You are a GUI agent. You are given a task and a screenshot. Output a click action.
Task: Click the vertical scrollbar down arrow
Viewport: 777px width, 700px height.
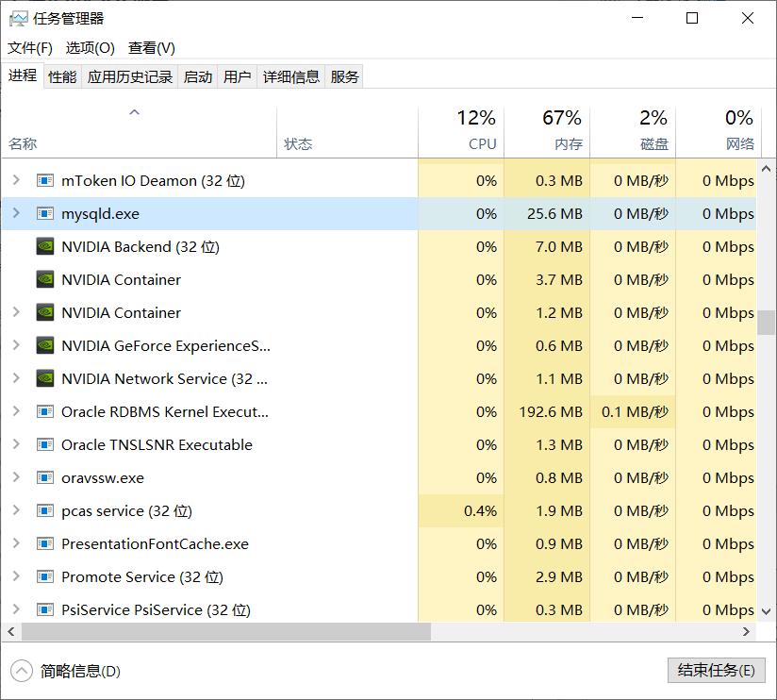click(766, 611)
